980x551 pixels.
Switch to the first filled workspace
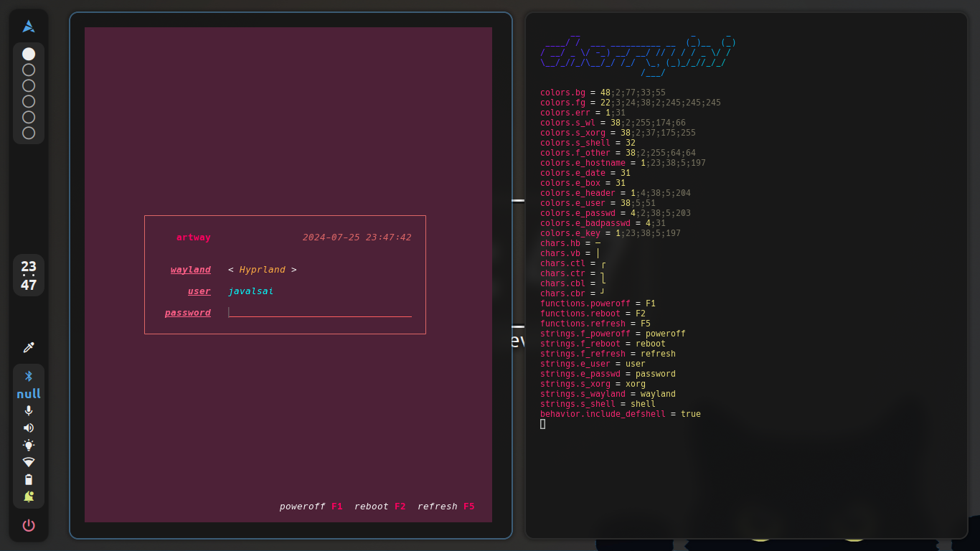[29, 54]
